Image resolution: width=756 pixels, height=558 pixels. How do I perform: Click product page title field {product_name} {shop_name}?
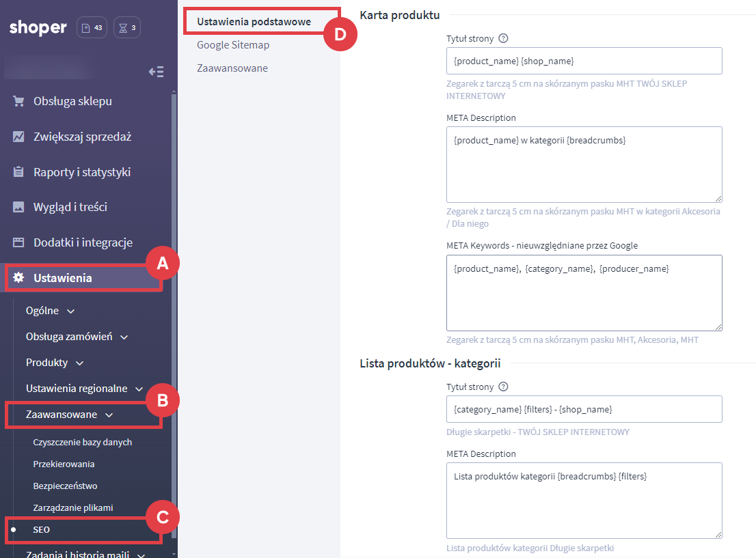(x=584, y=61)
